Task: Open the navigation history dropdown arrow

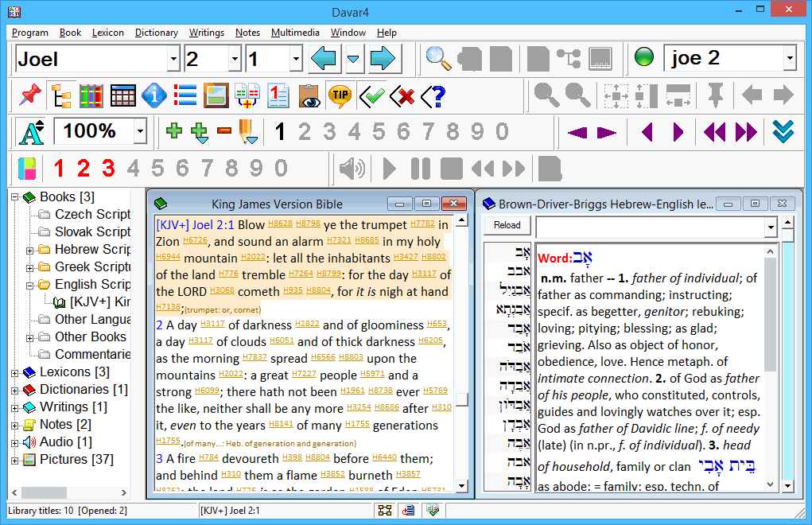Action: 354,59
